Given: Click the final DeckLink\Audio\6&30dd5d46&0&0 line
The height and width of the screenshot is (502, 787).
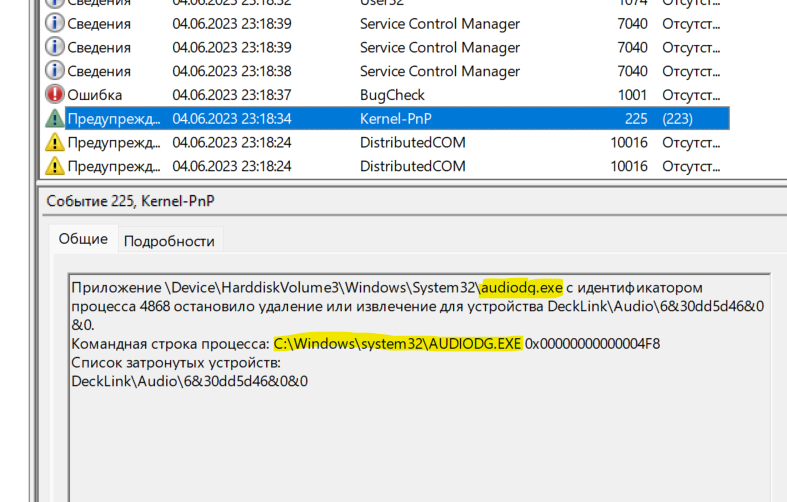Looking at the screenshot, I should pos(190,382).
